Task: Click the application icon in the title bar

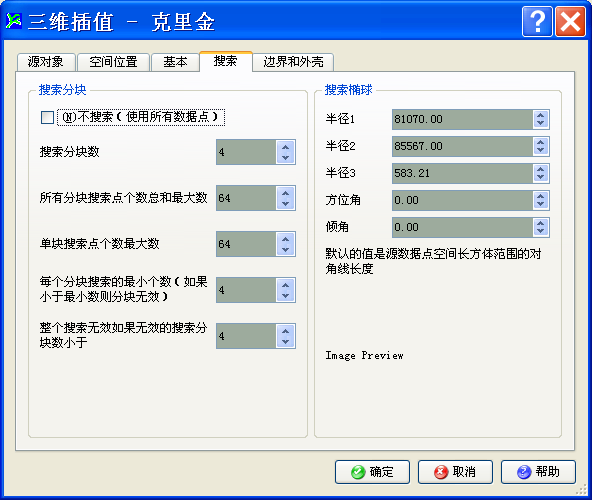Action: 14,21
